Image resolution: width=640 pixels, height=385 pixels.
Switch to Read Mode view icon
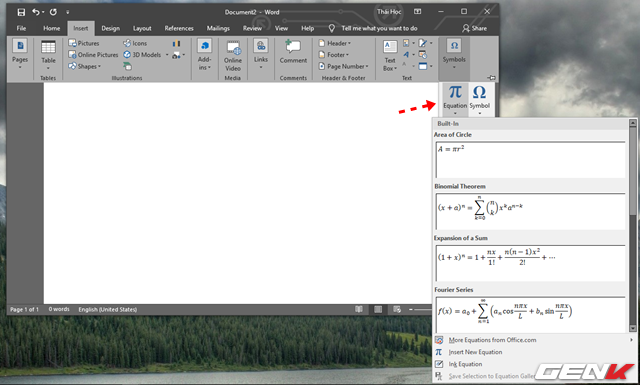pos(359,309)
